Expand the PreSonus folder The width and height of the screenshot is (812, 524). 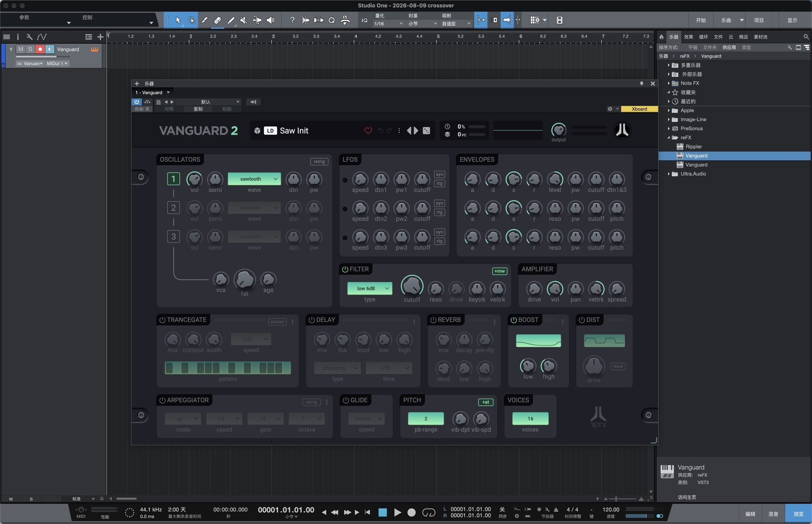669,129
